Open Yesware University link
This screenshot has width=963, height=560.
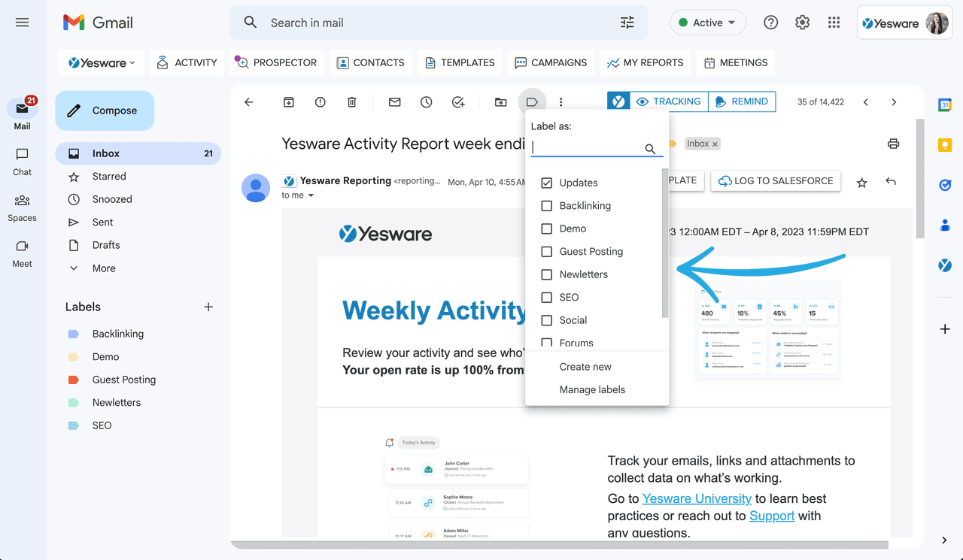[x=697, y=498]
